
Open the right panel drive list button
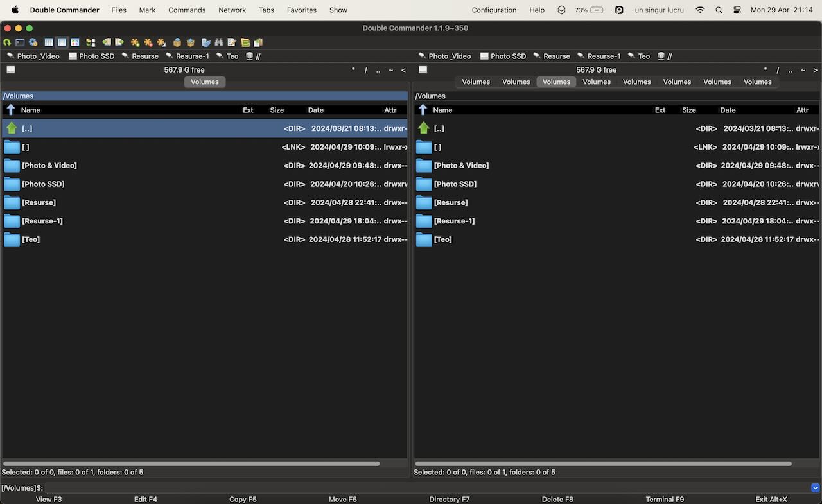[x=423, y=70]
